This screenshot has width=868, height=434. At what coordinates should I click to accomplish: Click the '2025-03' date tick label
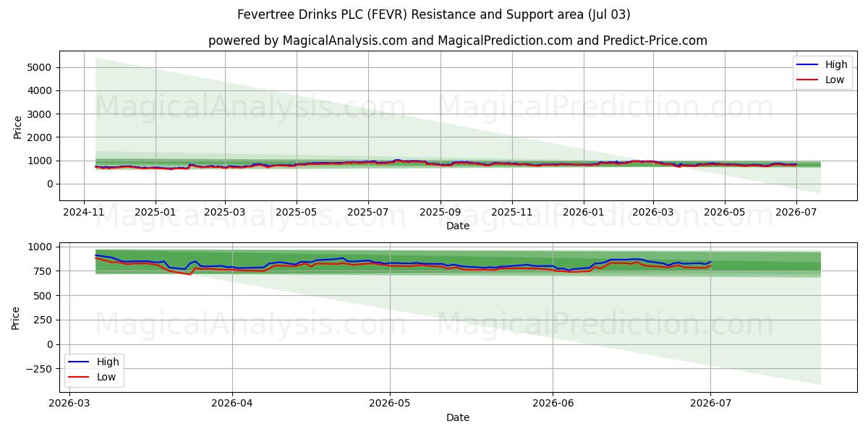(224, 212)
